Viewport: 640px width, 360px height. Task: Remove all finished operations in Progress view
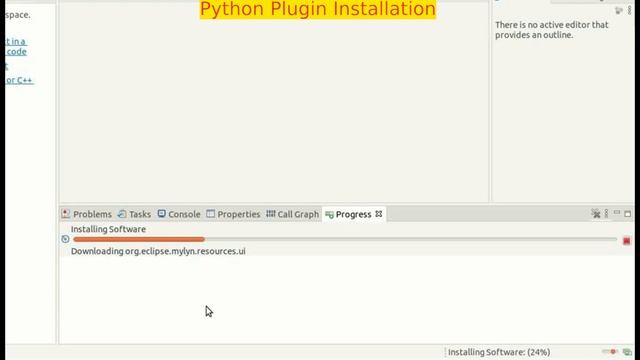[x=596, y=214]
